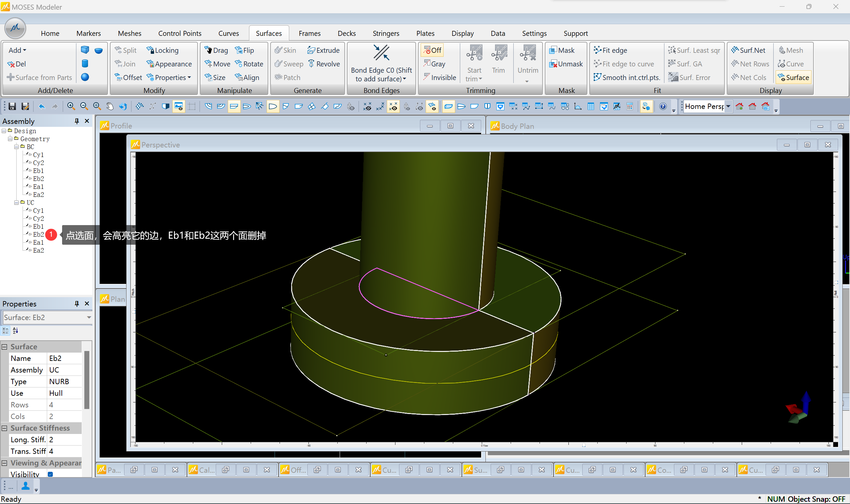
Task: Click the Del surface button
Action: (x=17, y=64)
